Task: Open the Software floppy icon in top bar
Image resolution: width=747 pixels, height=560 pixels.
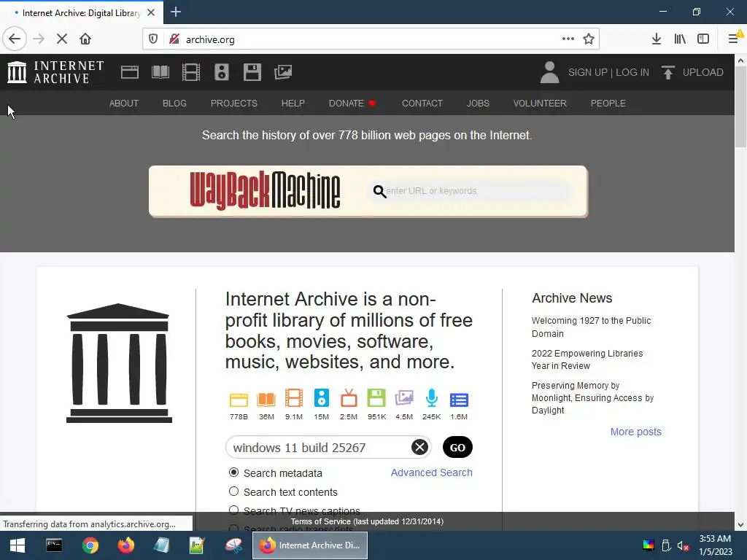Action: [252, 72]
